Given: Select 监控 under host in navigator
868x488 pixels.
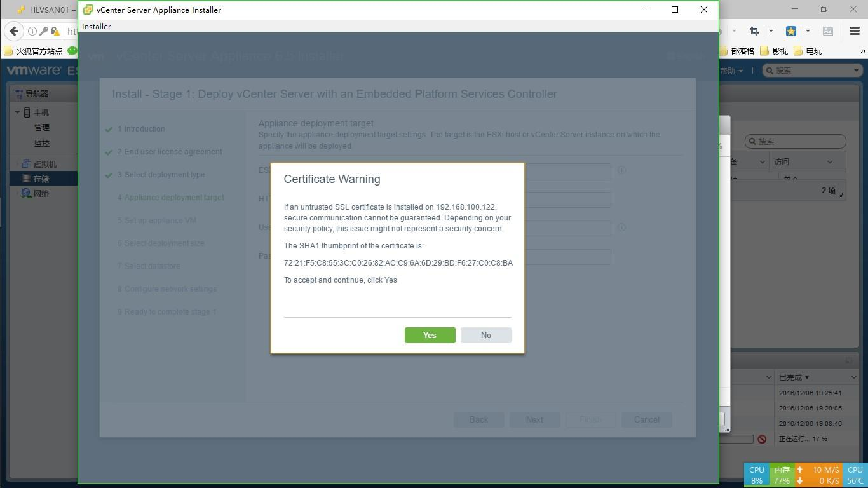Looking at the screenshot, I should coord(41,144).
